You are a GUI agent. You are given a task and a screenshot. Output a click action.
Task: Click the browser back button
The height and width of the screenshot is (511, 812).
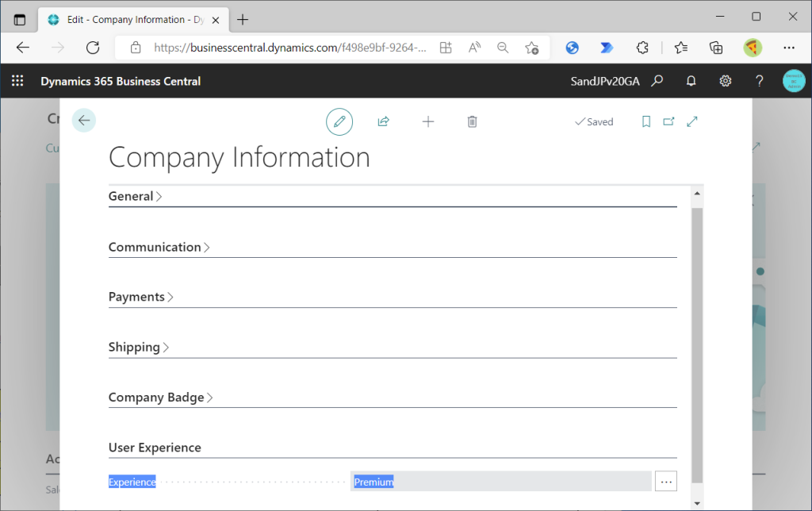click(23, 48)
